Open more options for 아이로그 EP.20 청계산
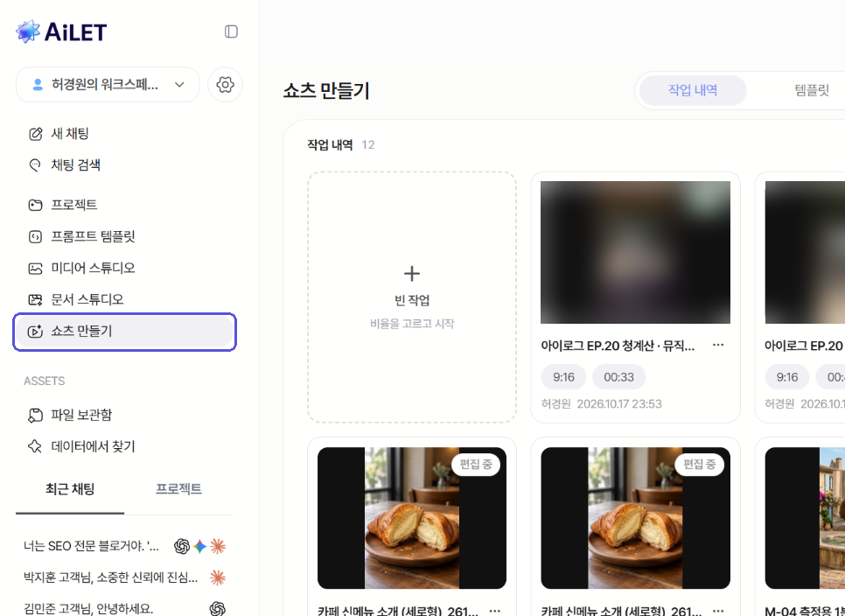 click(x=718, y=345)
